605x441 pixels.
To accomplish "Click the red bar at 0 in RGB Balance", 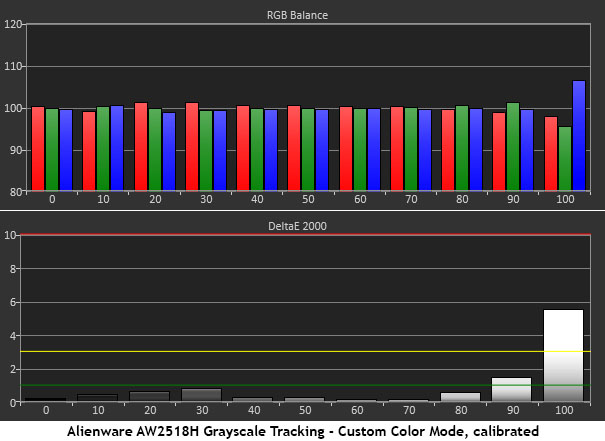I will 38,149.
